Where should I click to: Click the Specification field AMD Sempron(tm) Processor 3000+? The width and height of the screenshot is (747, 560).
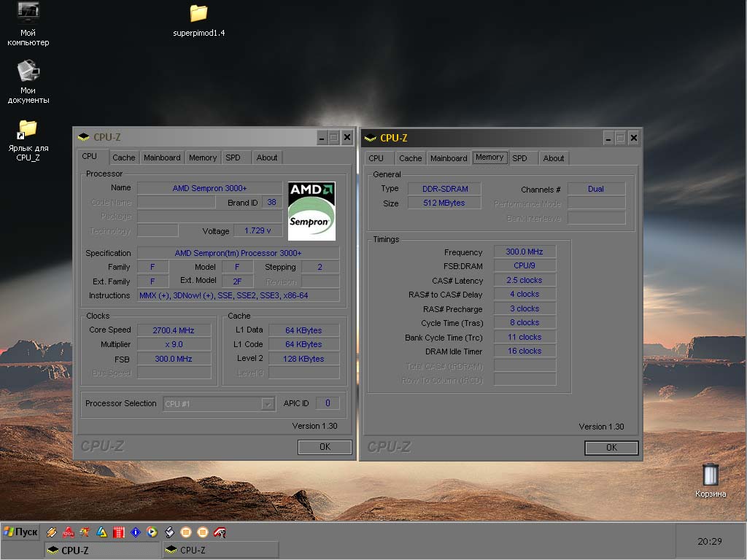239,253
